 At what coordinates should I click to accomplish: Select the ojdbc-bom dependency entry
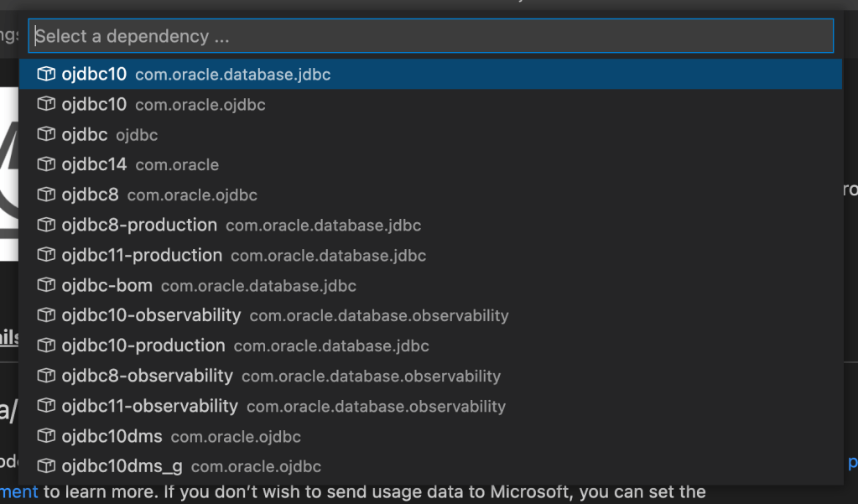tap(209, 286)
